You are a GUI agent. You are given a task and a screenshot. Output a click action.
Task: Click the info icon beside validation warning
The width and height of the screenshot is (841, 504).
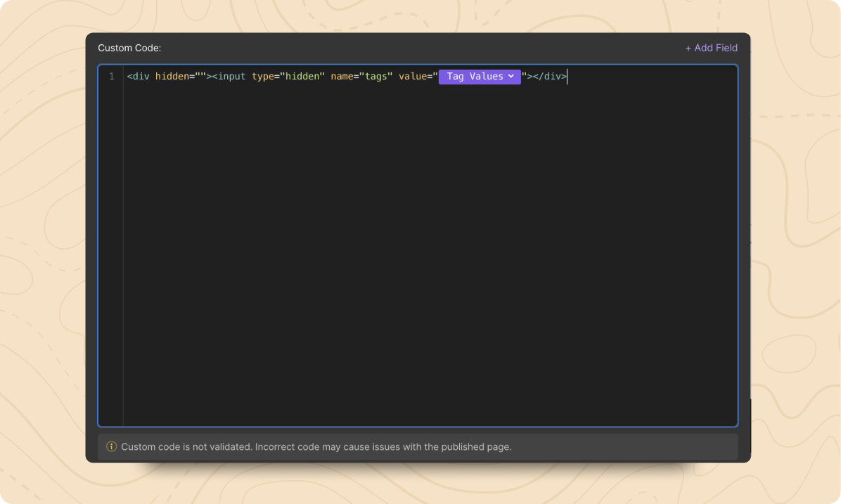coord(111,446)
